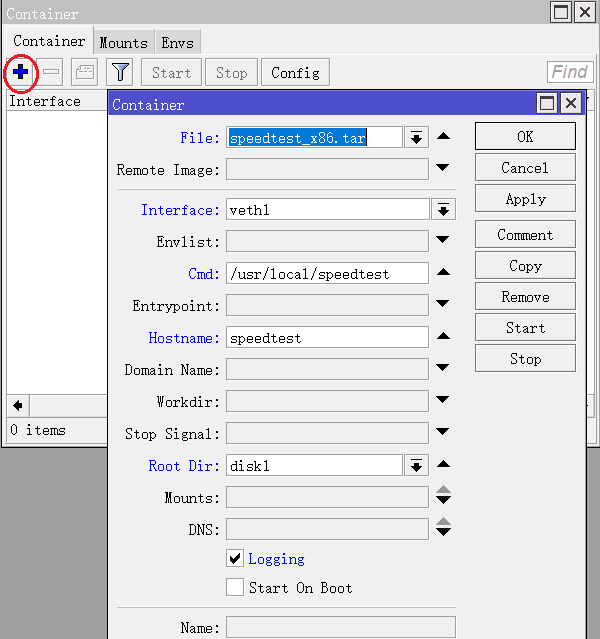Open the filter funnel icon
This screenshot has width=600, height=639.
[x=120, y=72]
